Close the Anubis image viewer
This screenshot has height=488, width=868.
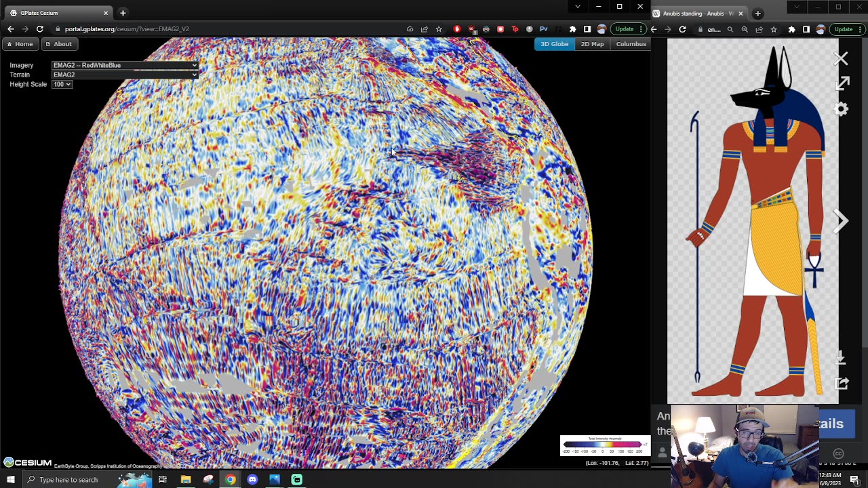[841, 59]
